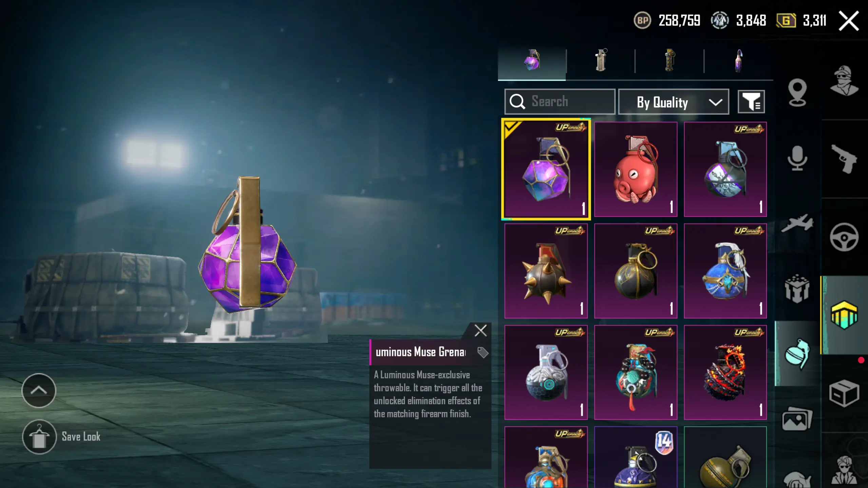The height and width of the screenshot is (488, 868).
Task: Expand the upward chevron circle button
Action: [39, 390]
